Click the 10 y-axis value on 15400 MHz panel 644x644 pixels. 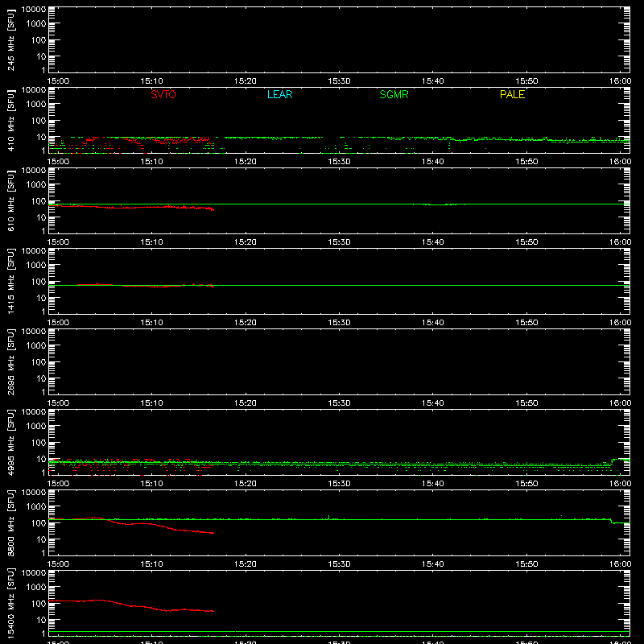[41, 620]
